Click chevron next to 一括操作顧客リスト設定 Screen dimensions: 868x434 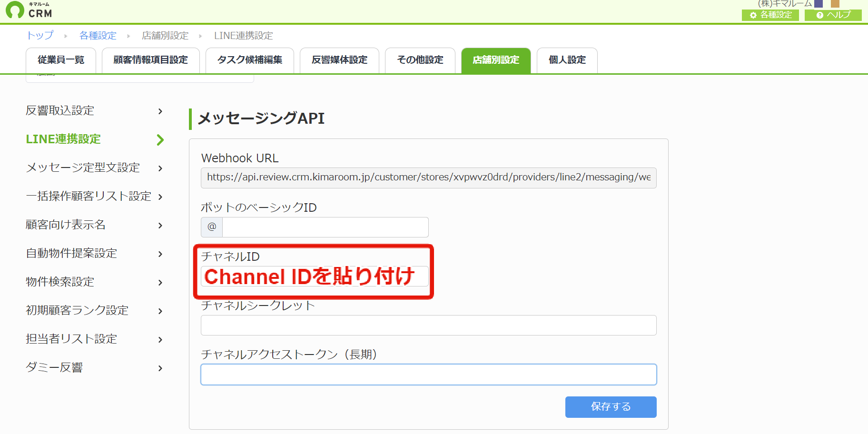160,197
